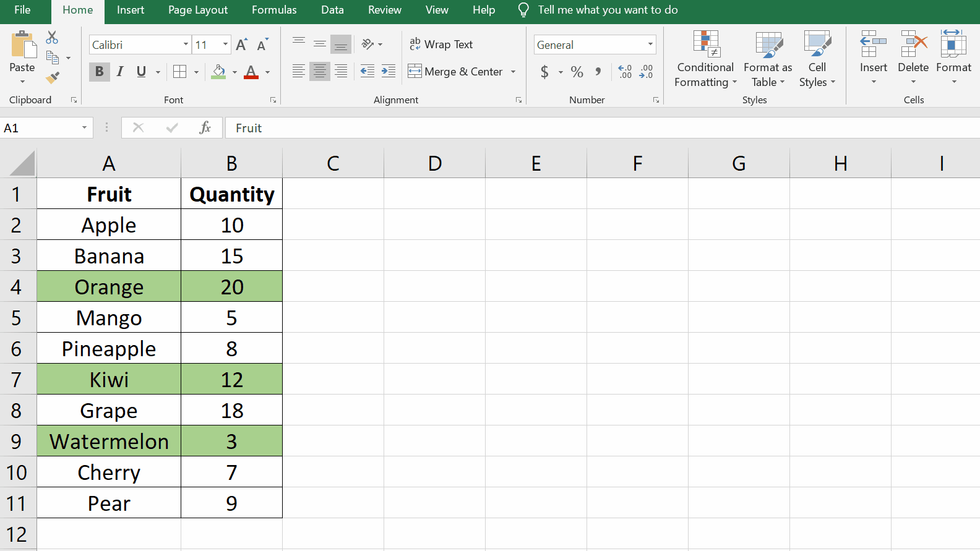Open Format as Table gallery

(768, 59)
